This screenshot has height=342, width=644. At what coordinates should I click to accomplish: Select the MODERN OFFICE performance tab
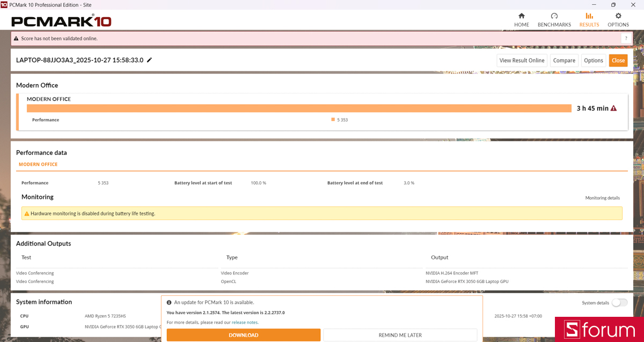coord(38,165)
